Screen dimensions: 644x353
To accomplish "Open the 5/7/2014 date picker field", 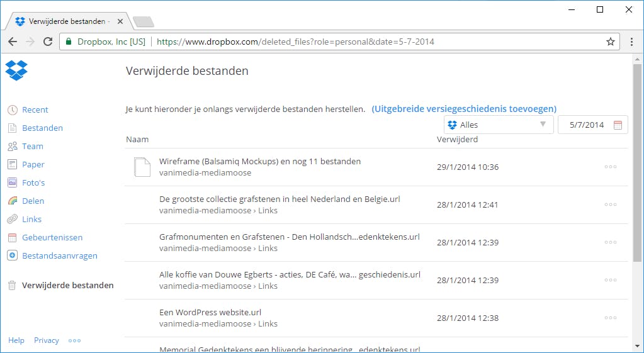I will click(x=592, y=125).
